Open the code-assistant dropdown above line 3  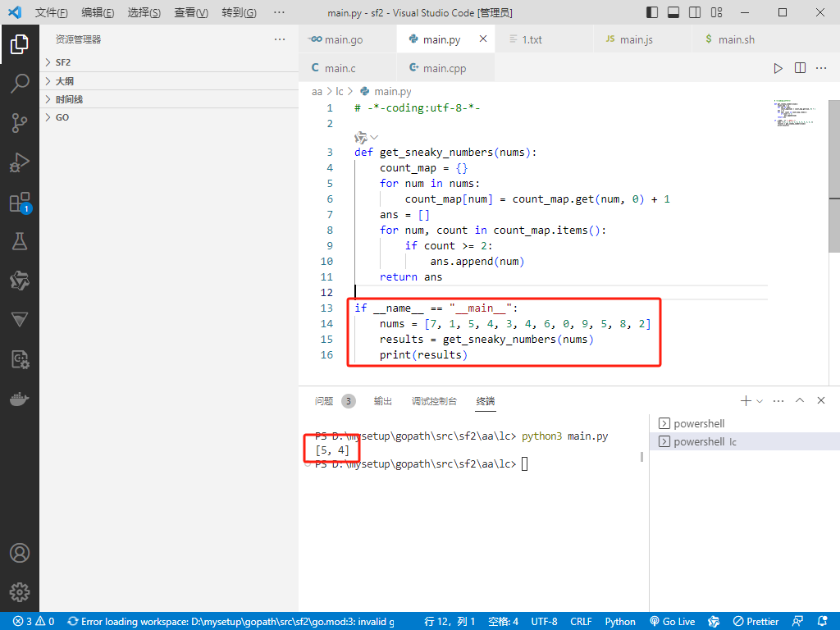coord(367,137)
